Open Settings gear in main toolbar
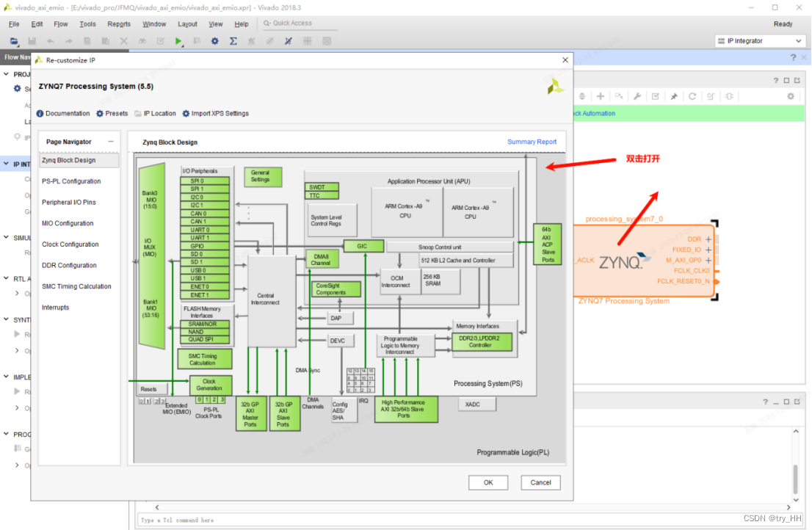 coord(215,41)
